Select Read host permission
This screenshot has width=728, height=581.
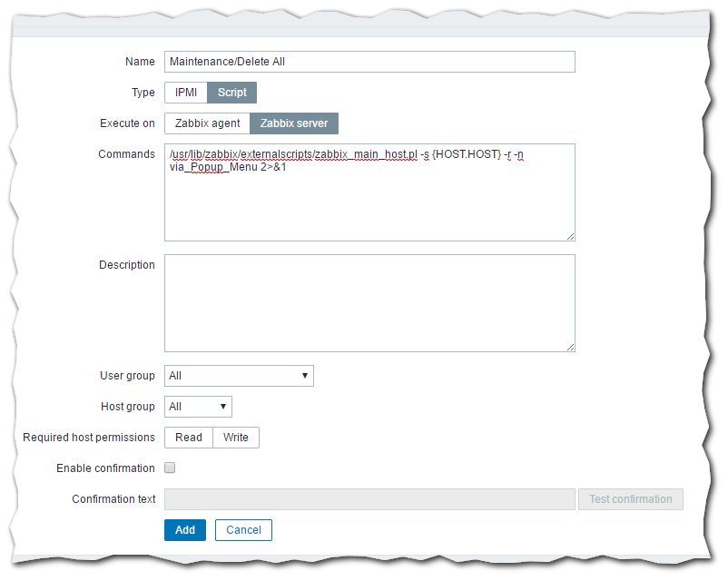[x=189, y=438]
